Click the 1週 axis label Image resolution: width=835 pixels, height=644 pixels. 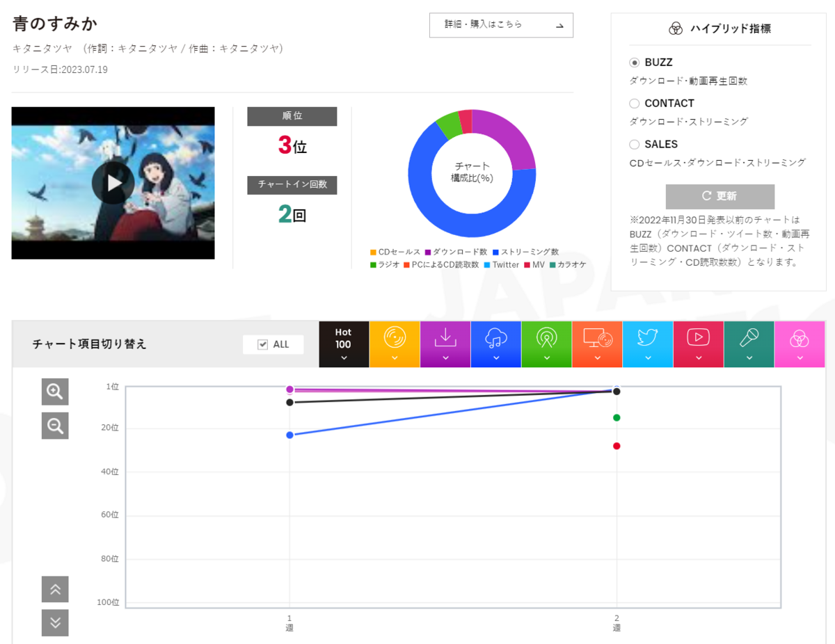(x=289, y=623)
